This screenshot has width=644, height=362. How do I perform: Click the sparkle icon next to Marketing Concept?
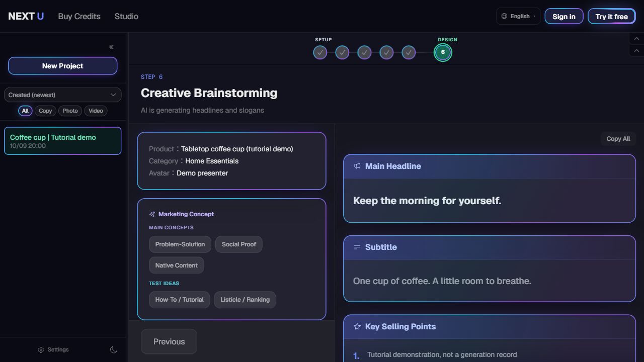tap(152, 214)
